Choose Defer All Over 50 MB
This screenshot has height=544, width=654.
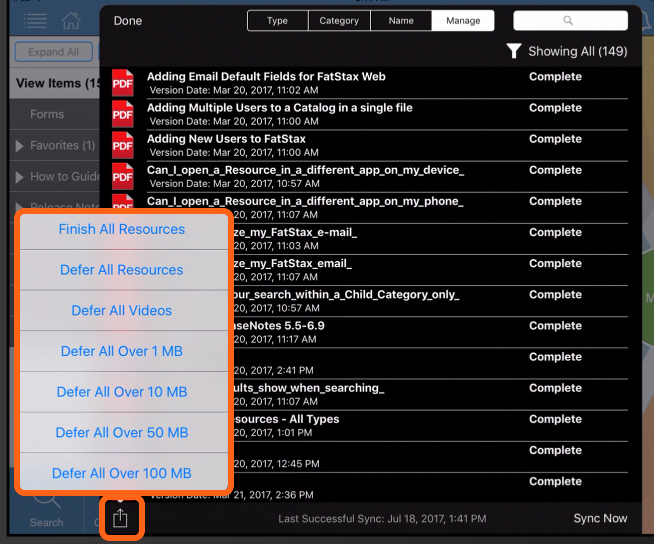pos(124,433)
